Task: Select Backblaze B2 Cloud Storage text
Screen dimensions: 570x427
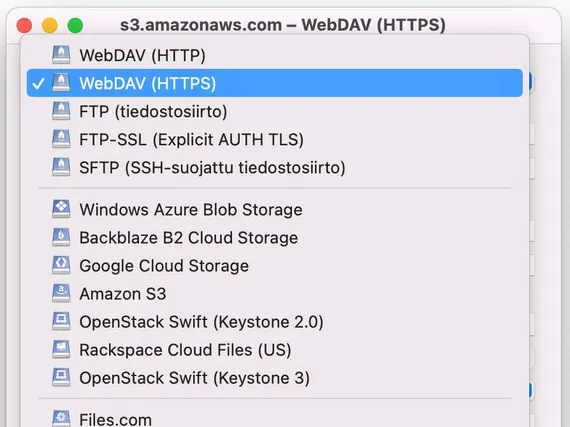Action: [189, 238]
